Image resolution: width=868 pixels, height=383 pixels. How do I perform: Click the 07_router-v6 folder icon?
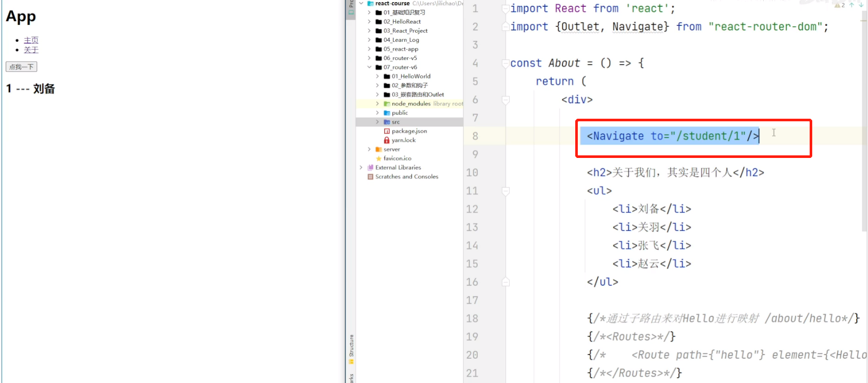tap(378, 67)
